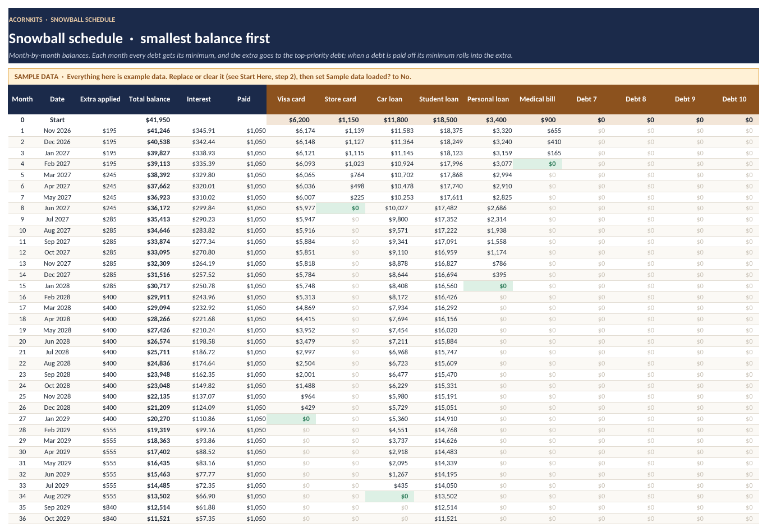Image resolution: width=767 pixels, height=532 pixels.
Task: Click the "Personal loan" debt header
Action: click(488, 99)
